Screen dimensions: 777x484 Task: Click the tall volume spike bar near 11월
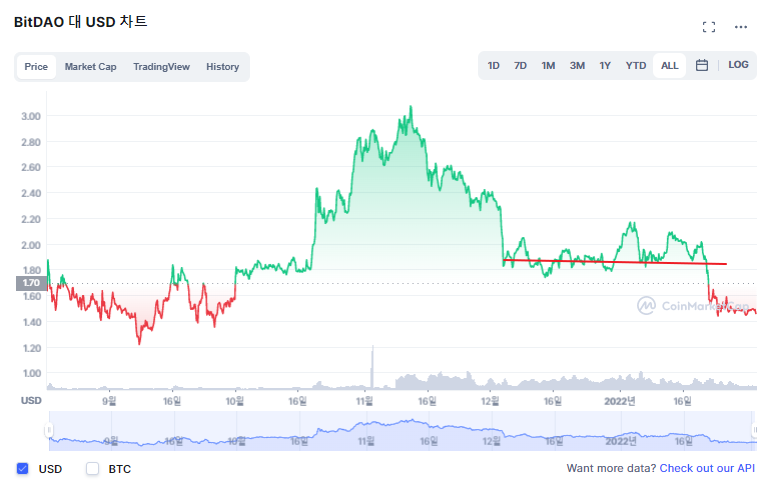tap(372, 367)
